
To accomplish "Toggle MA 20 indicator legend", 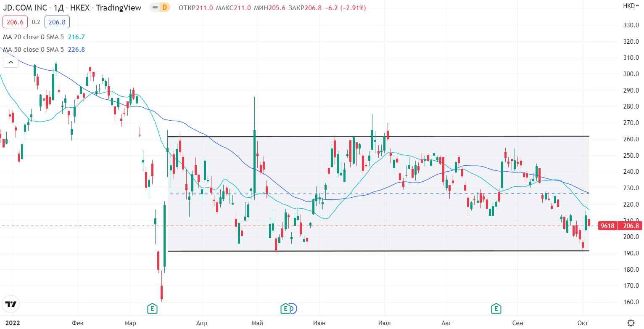I will point(34,37).
